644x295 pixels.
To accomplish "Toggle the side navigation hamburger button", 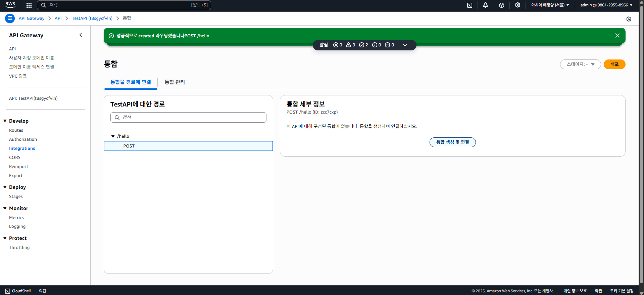I will tap(10, 18).
